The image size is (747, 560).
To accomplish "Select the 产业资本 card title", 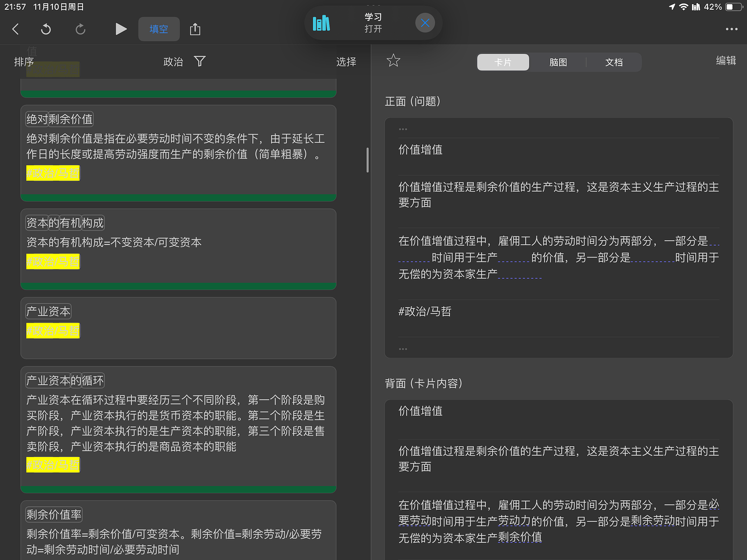I will tap(48, 311).
